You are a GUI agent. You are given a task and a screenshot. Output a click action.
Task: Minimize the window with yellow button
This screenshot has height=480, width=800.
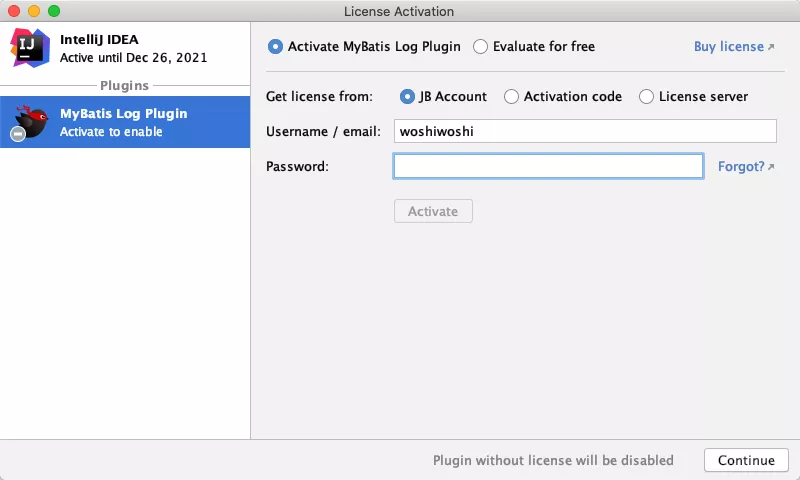(x=34, y=11)
